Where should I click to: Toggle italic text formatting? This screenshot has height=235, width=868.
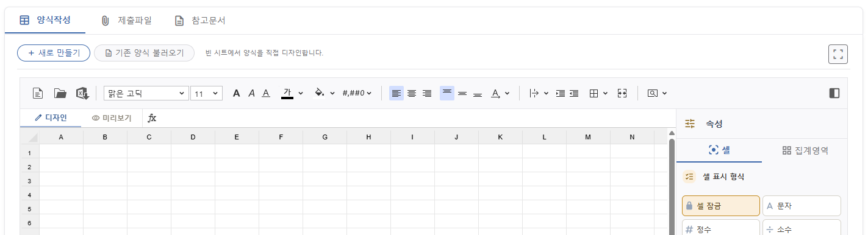[251, 93]
